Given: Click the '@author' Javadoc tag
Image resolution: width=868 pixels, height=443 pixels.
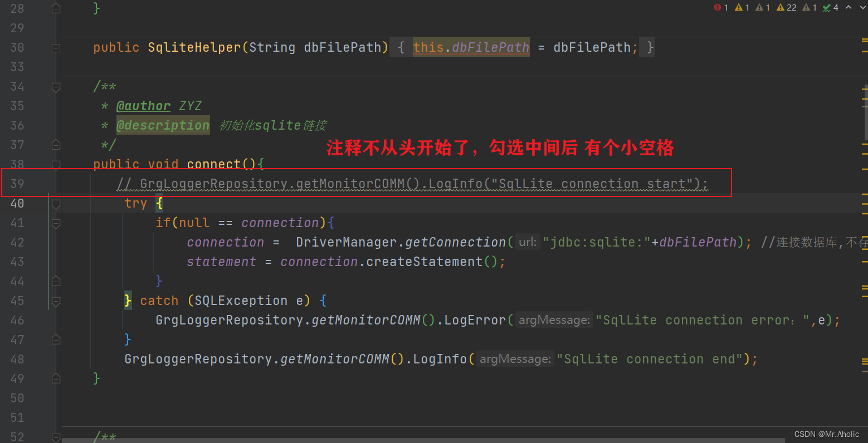Looking at the screenshot, I should tap(143, 106).
